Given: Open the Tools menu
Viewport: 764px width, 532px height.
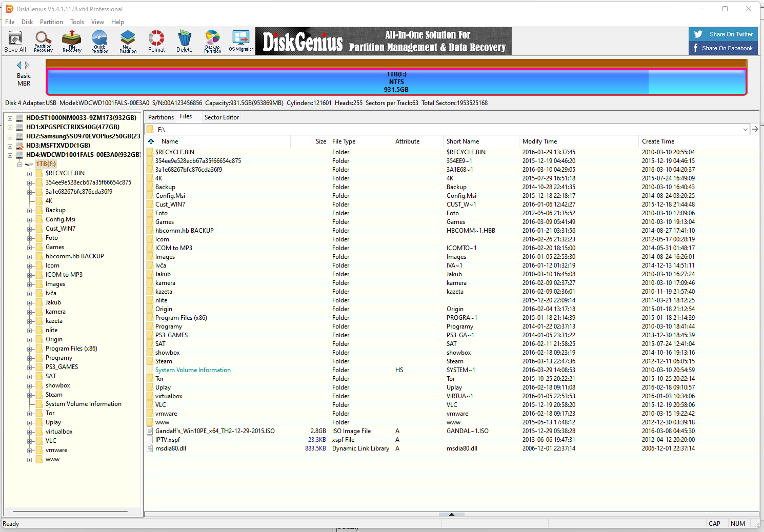Looking at the screenshot, I should [77, 22].
